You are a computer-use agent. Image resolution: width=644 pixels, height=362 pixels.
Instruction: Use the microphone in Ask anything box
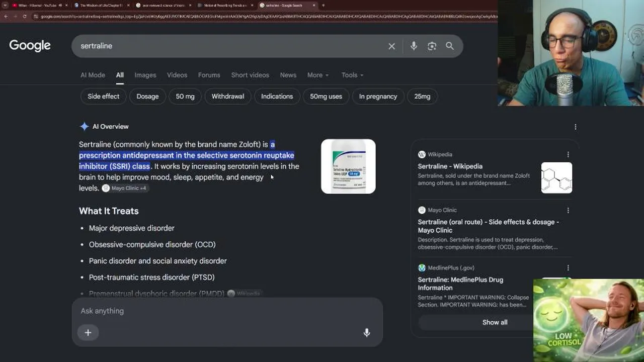point(367,332)
